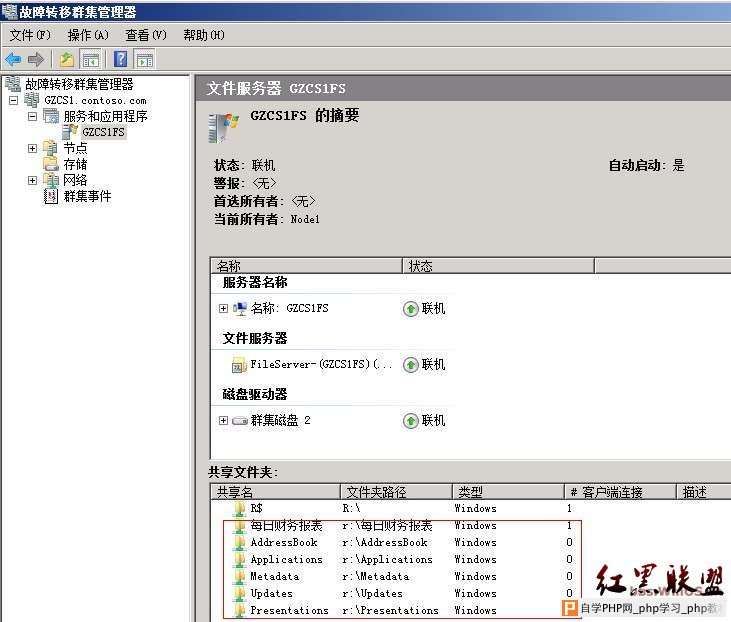Select the Updates share name
The width and height of the screenshot is (731, 622).
click(x=272, y=593)
